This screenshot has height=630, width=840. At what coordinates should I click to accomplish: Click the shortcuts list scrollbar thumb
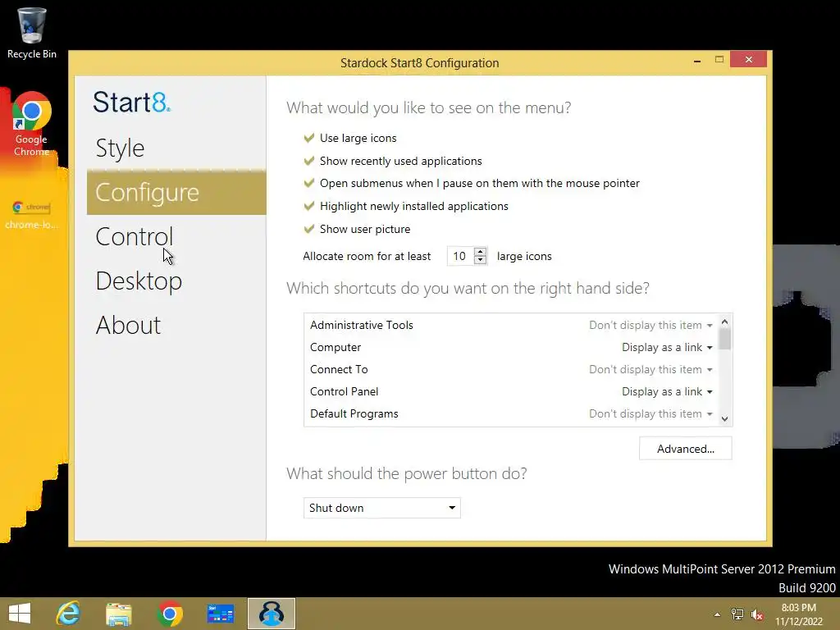point(725,339)
